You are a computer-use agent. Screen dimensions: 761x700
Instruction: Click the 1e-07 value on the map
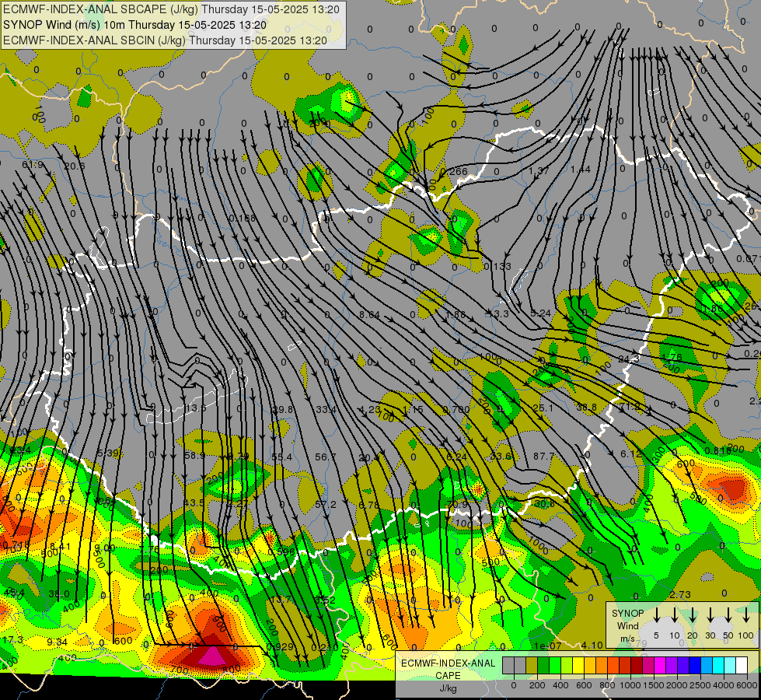(548, 646)
